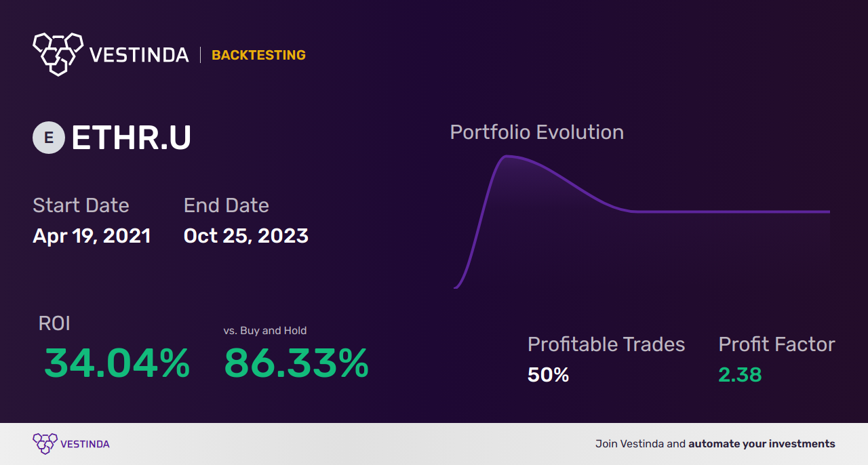Open the automate your investments footer link
Screen dimensions: 868x465
(762, 444)
